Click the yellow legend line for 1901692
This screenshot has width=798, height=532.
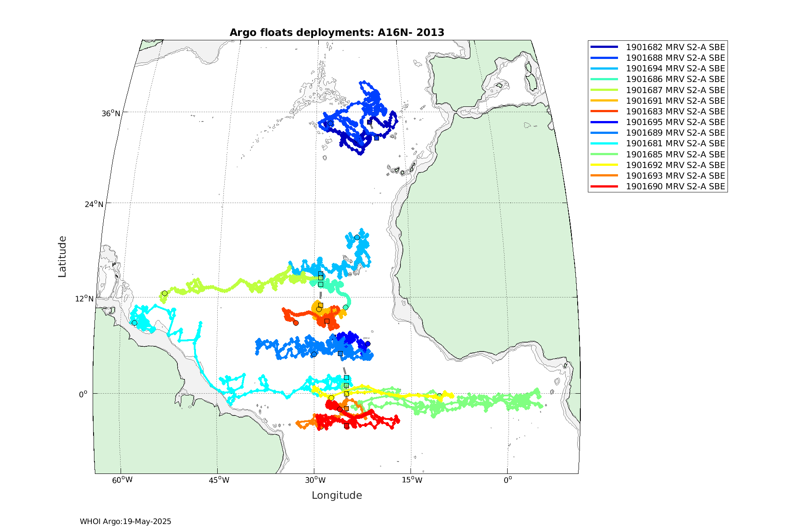point(604,165)
